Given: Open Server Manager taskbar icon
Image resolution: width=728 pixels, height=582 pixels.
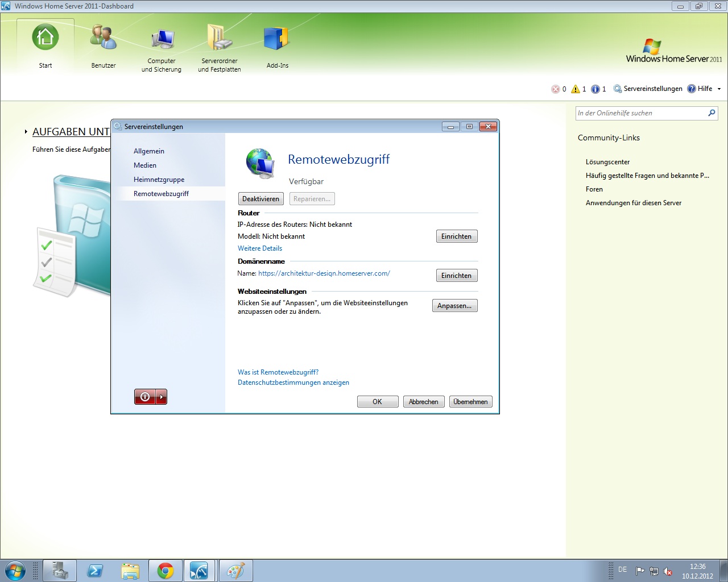Looking at the screenshot, I should point(60,571).
